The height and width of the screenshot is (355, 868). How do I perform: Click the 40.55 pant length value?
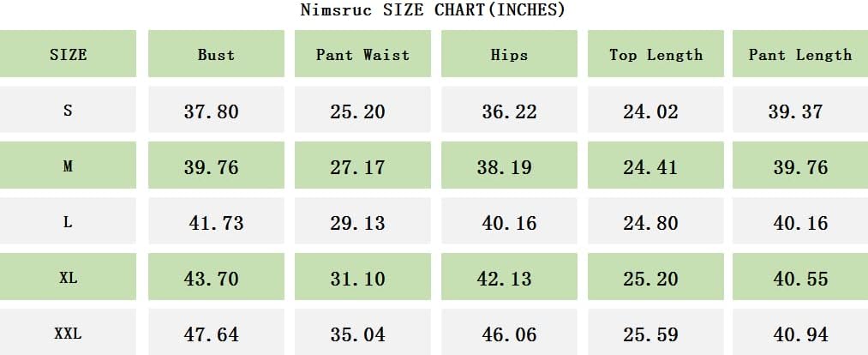click(800, 279)
